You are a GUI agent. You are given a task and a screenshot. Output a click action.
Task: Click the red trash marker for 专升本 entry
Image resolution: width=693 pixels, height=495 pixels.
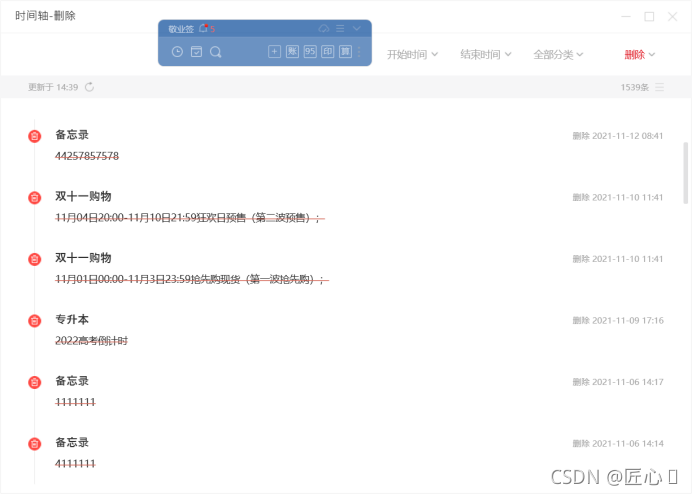pyautogui.click(x=34, y=320)
